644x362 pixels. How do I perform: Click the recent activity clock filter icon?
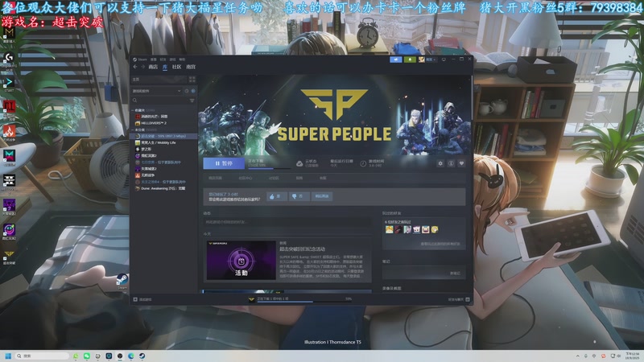click(187, 91)
